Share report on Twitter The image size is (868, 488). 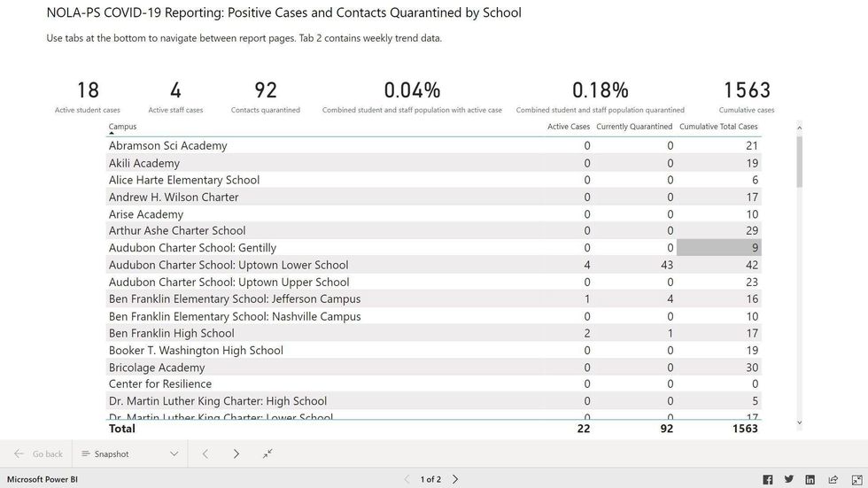[x=788, y=479]
